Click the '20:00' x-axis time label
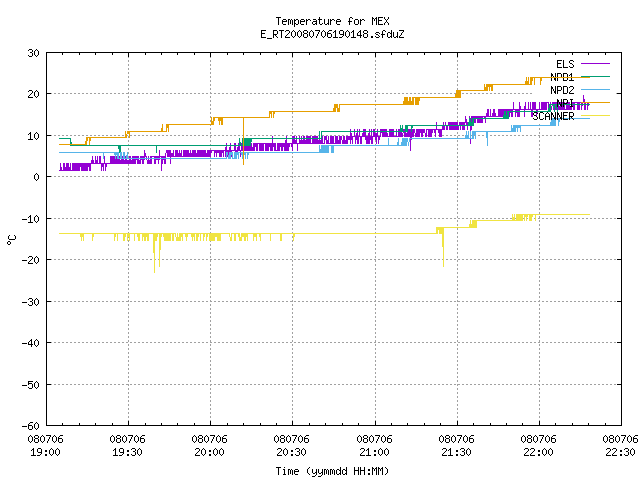Viewport: 640px width, 480px height. tap(209, 452)
